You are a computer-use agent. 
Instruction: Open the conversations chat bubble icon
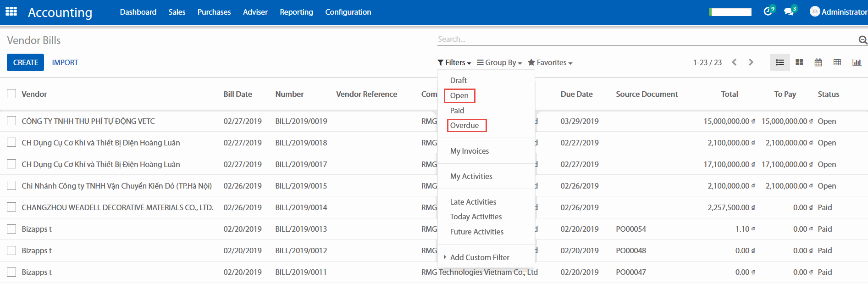pyautogui.click(x=789, y=11)
